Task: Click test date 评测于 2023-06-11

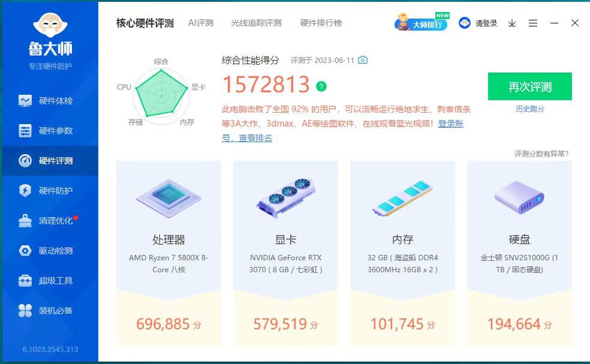Action: (x=323, y=60)
